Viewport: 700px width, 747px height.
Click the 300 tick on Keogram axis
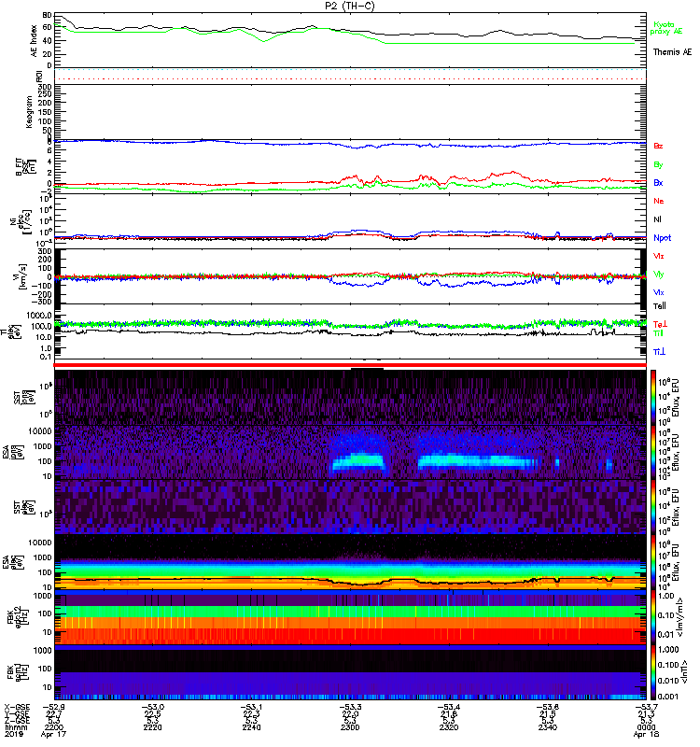pos(45,87)
